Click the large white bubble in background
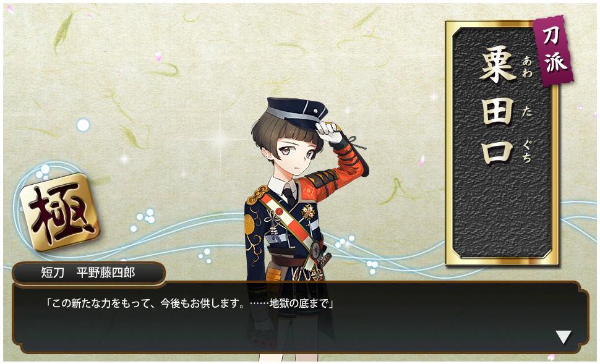This screenshot has width=600, height=364. click(83, 125)
